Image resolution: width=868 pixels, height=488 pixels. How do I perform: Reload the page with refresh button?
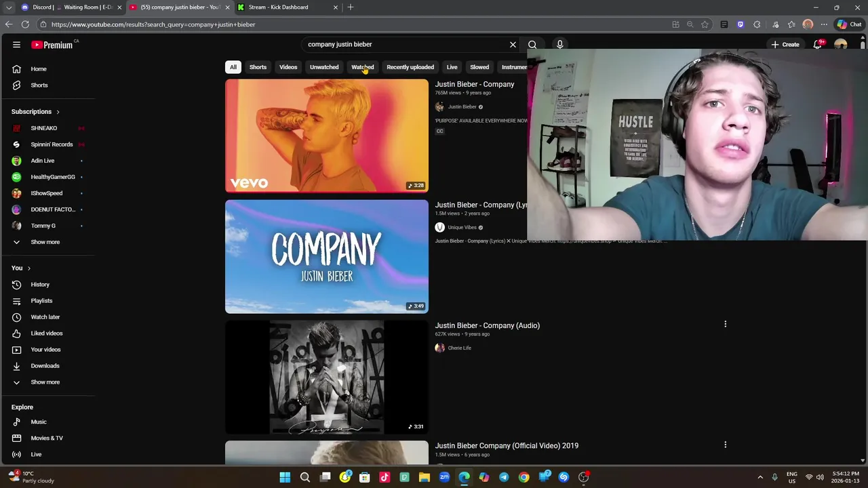pos(25,24)
